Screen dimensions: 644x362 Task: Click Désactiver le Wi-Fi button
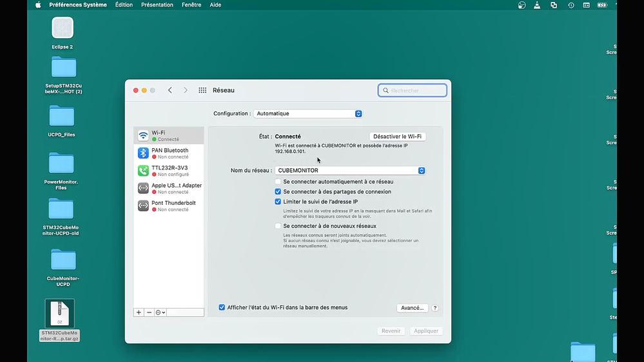(397, 137)
